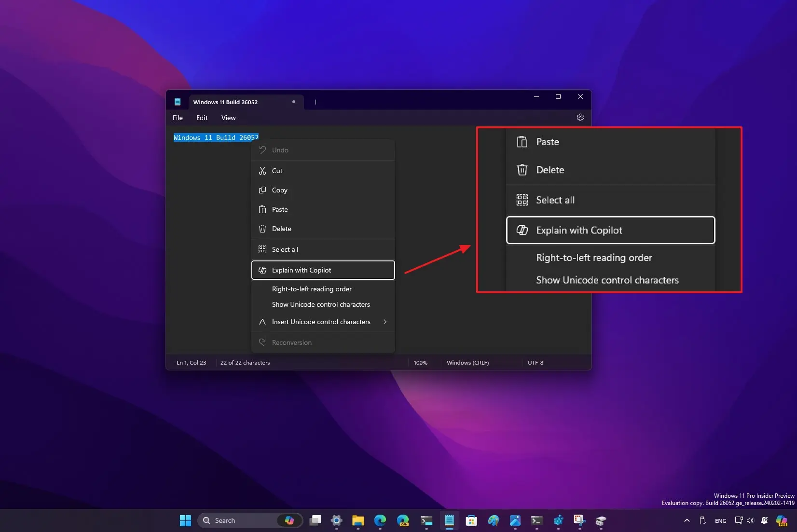Screen dimensions: 797x532
Task: Open File Explorer from the taskbar
Action: (357, 520)
